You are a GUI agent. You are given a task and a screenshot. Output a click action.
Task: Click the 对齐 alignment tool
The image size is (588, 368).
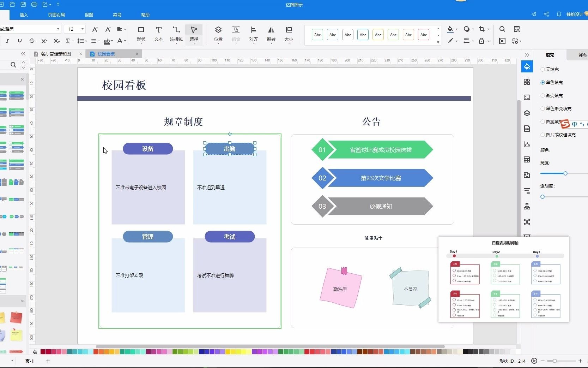[253, 35]
